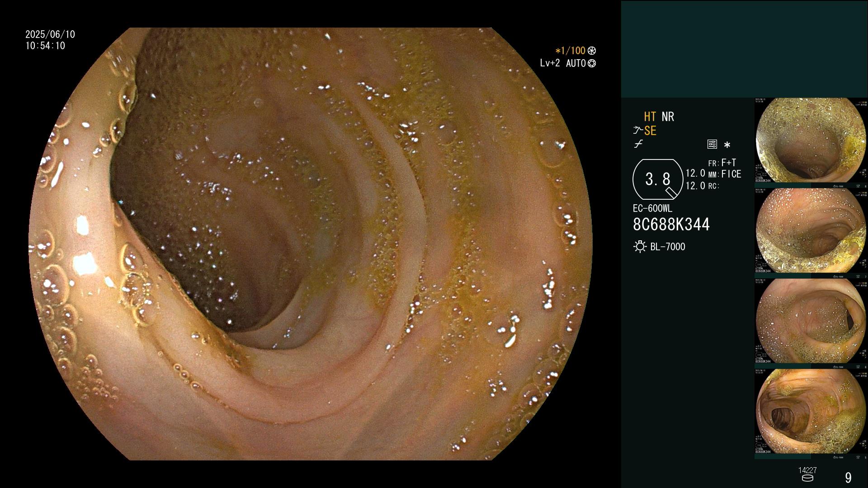
Task: Click the 3.8 zoom value
Action: click(x=658, y=179)
